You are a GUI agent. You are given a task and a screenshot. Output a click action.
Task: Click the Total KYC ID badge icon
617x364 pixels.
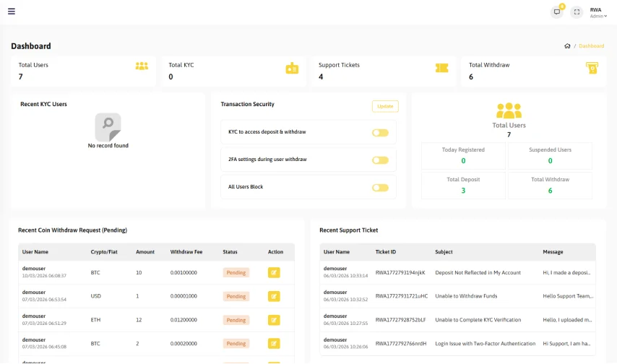(292, 68)
